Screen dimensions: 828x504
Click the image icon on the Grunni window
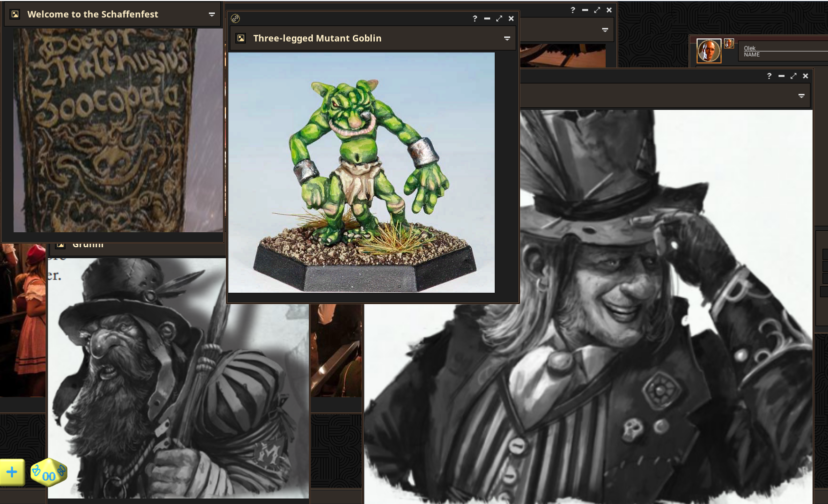tap(60, 245)
